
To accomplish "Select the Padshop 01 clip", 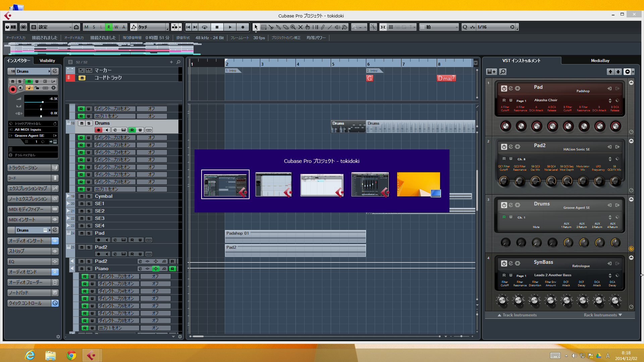I will tap(295, 236).
